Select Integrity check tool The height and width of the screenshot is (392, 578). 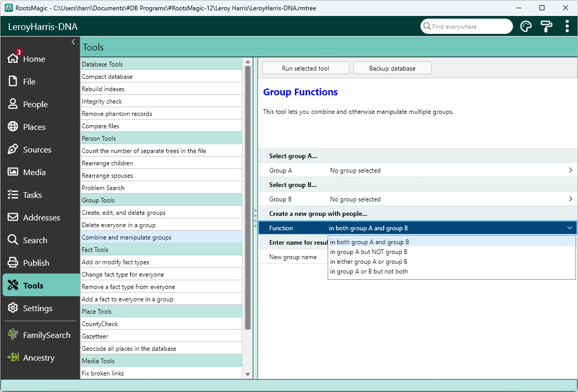coord(161,101)
